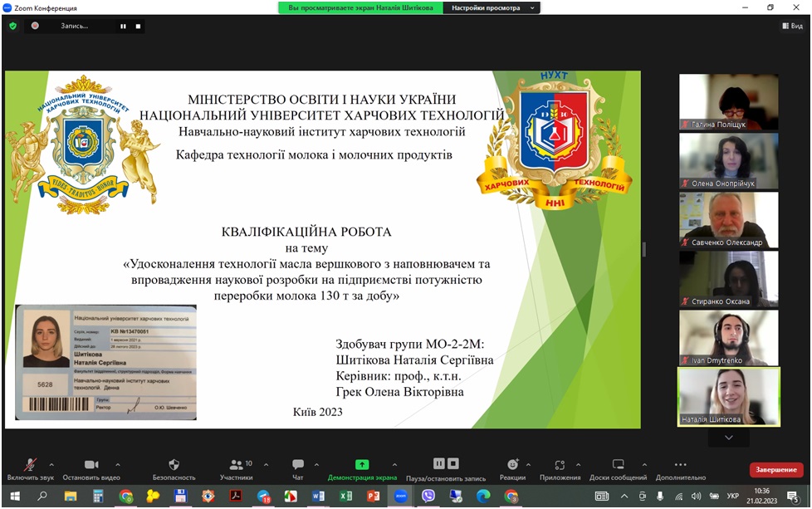Open the Участники participants panel
Image resolution: width=812 pixels, height=509 pixels.
[x=236, y=470]
